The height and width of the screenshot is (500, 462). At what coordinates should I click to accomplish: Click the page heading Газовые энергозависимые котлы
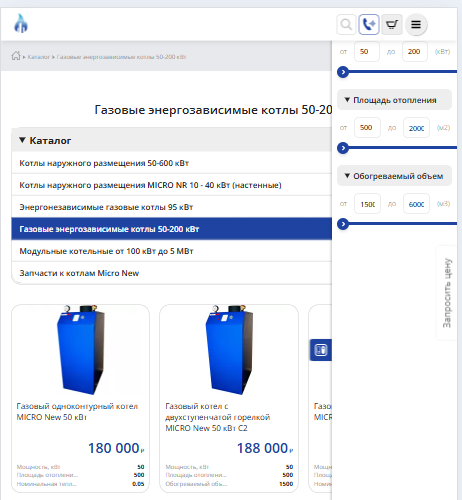point(213,110)
